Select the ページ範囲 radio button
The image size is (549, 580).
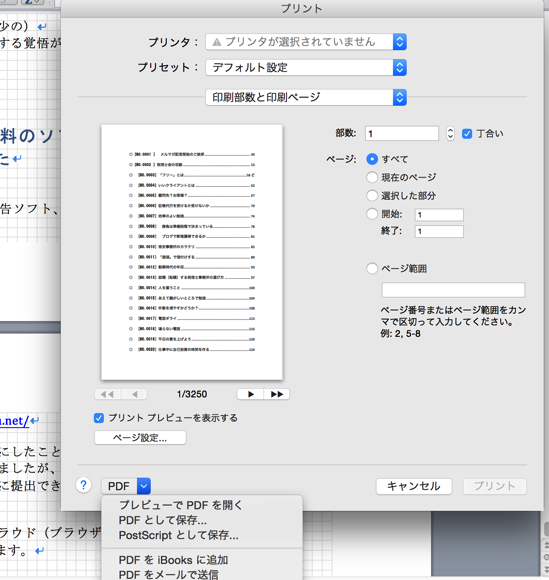(x=372, y=268)
